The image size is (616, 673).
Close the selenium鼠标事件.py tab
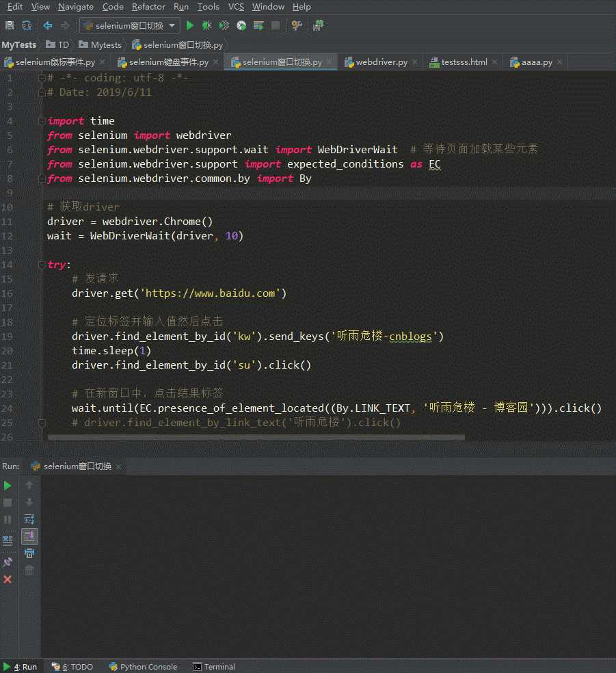click(x=102, y=62)
